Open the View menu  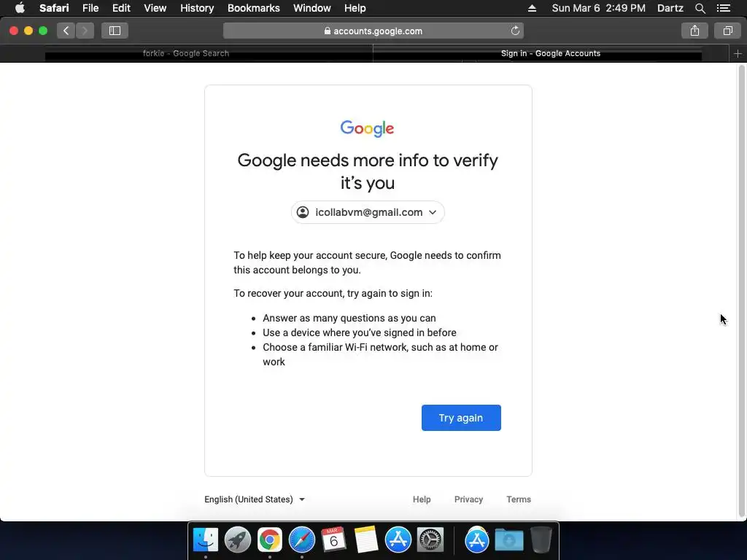point(155,8)
